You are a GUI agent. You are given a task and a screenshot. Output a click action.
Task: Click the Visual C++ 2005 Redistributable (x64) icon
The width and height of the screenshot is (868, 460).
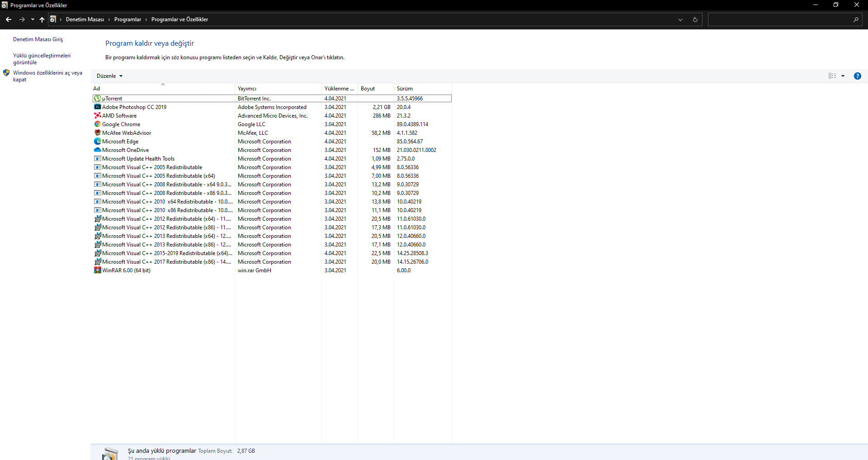pos(97,176)
